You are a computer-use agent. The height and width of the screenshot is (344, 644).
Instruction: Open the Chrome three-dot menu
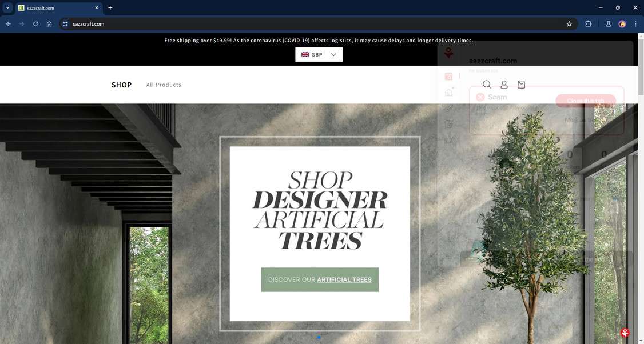click(635, 24)
